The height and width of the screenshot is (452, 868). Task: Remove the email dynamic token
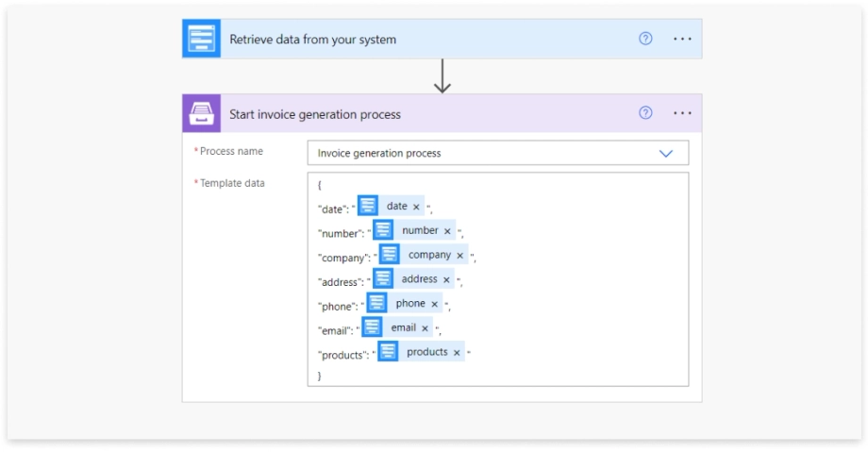pyautogui.click(x=425, y=328)
